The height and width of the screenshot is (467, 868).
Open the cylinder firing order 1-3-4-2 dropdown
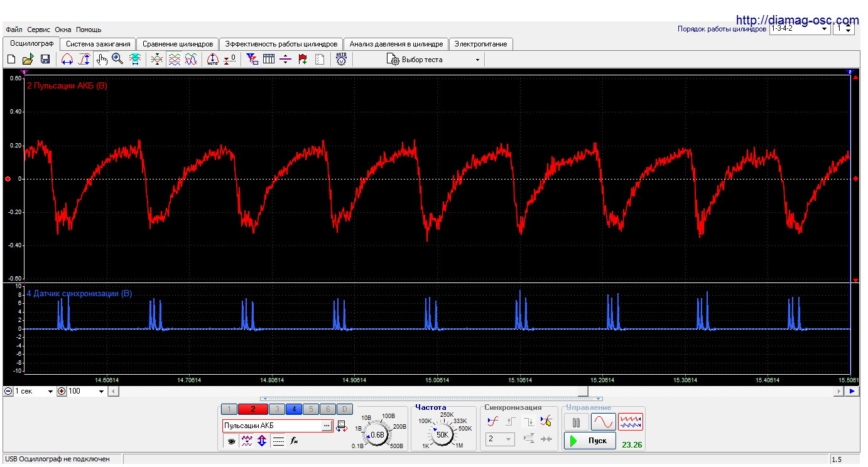click(x=800, y=29)
